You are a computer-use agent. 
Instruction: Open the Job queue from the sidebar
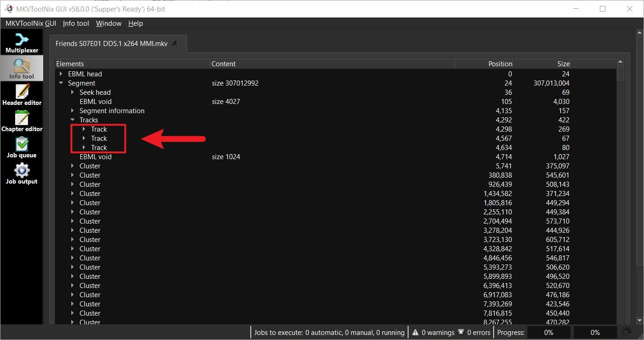[21, 147]
